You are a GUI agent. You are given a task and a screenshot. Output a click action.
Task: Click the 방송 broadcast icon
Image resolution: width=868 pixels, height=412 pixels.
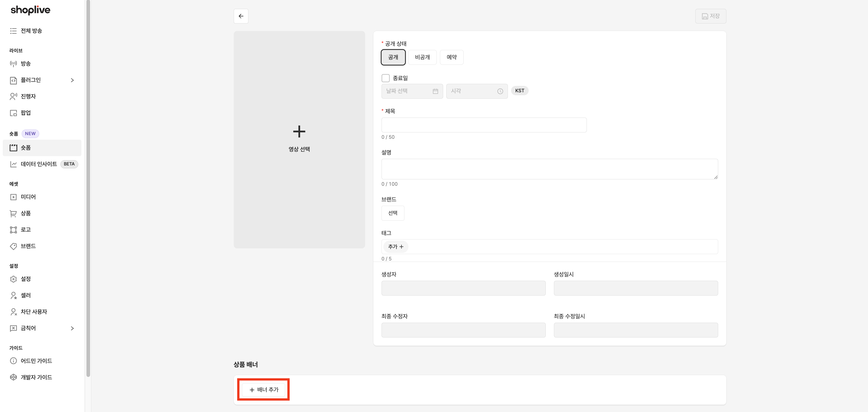point(13,64)
